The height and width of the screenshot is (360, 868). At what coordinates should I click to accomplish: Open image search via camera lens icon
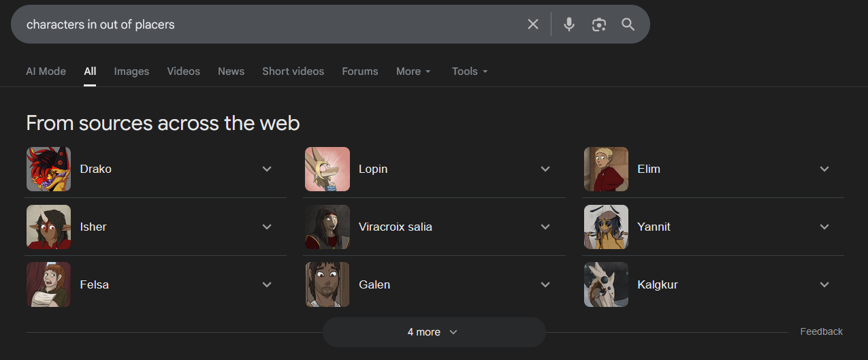pos(599,24)
